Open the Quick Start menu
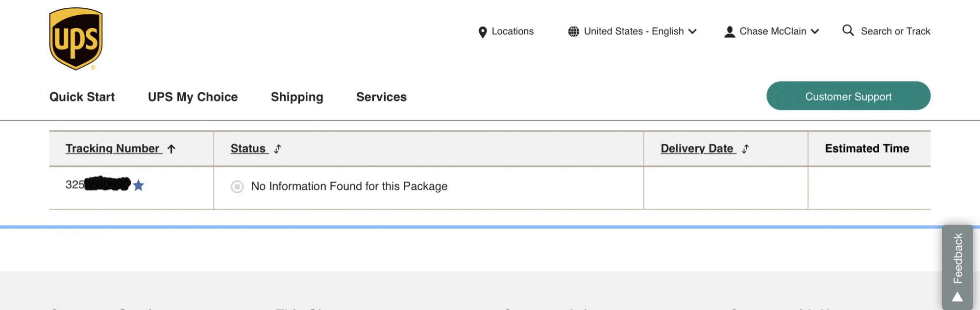Image resolution: width=980 pixels, height=310 pixels. coord(82,97)
